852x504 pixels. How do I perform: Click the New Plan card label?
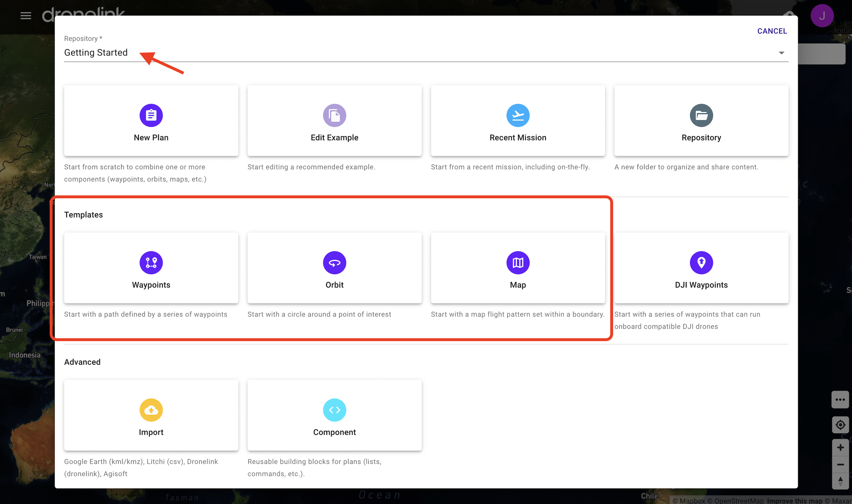tap(151, 138)
